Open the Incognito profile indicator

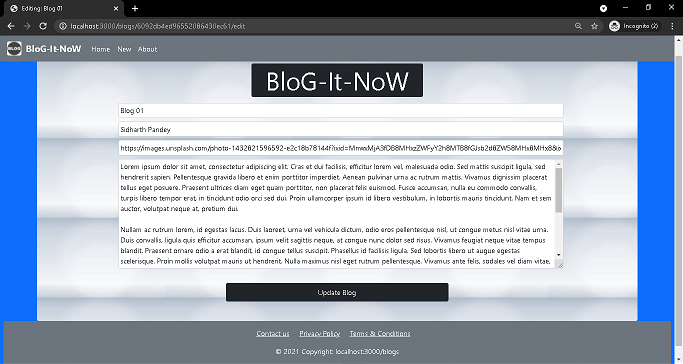click(x=634, y=26)
